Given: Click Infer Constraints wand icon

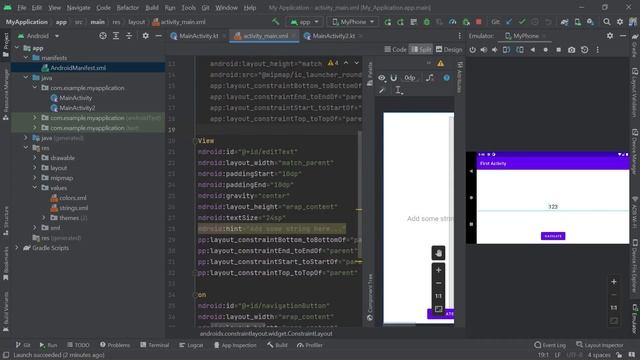Looking at the screenshot, I should click(382, 91).
